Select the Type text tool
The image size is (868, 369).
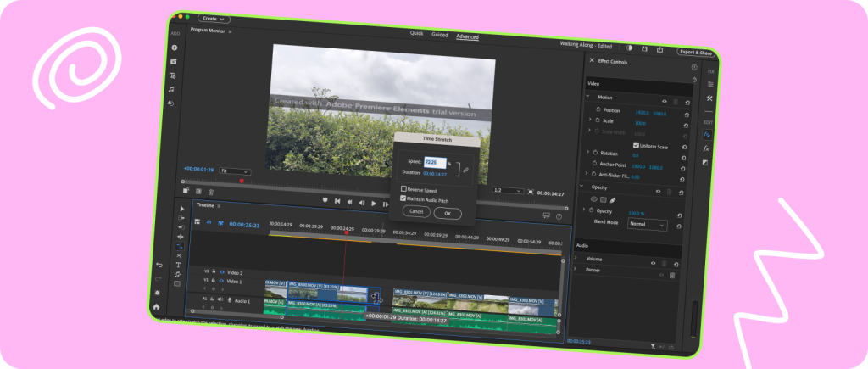(x=178, y=265)
